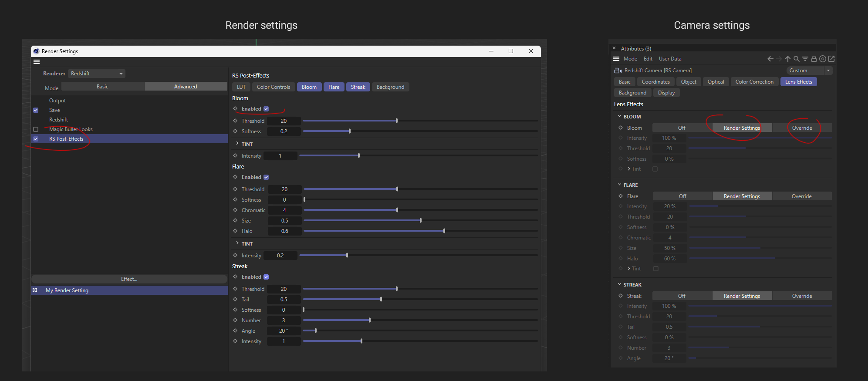Click the Attributes panel hamburger menu icon
The image size is (868, 381).
pyautogui.click(x=616, y=59)
